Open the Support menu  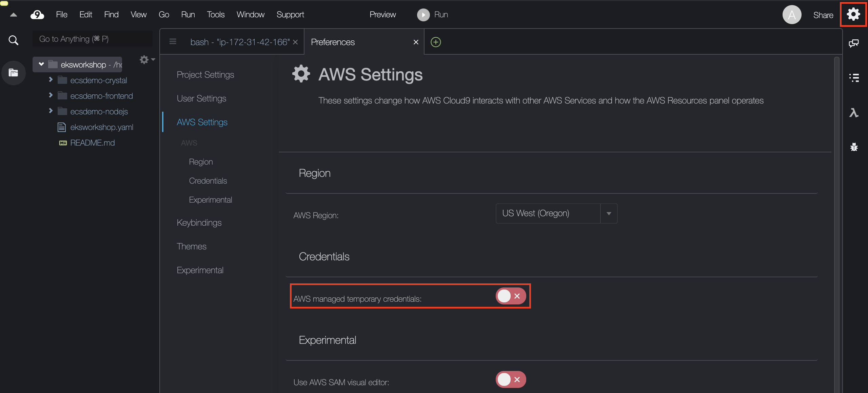point(290,15)
